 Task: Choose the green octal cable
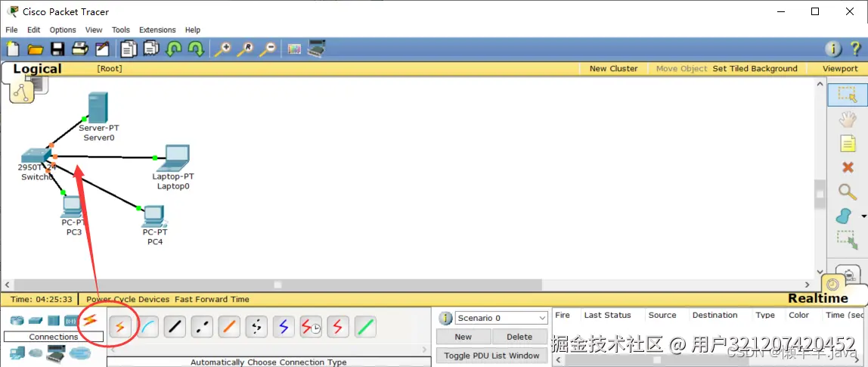365,327
